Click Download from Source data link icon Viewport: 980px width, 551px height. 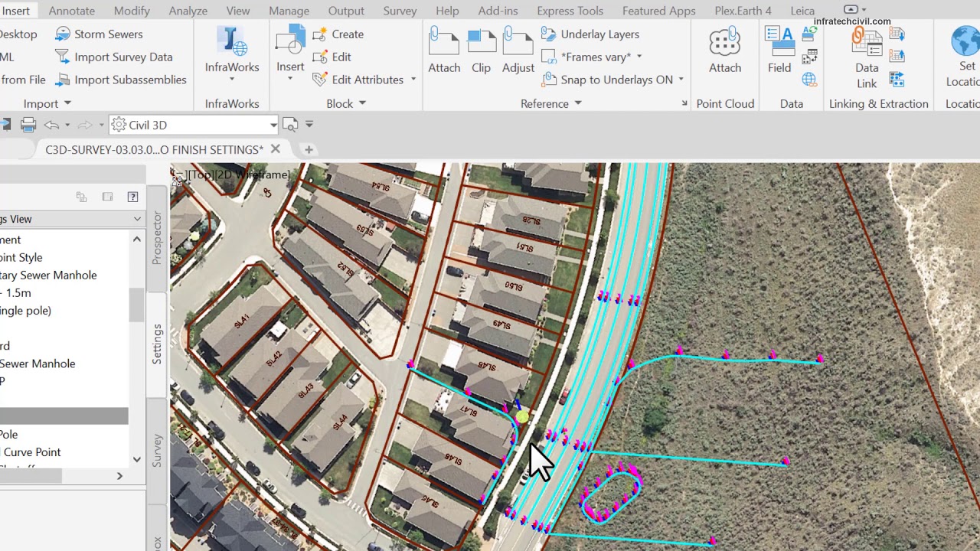coord(897,34)
